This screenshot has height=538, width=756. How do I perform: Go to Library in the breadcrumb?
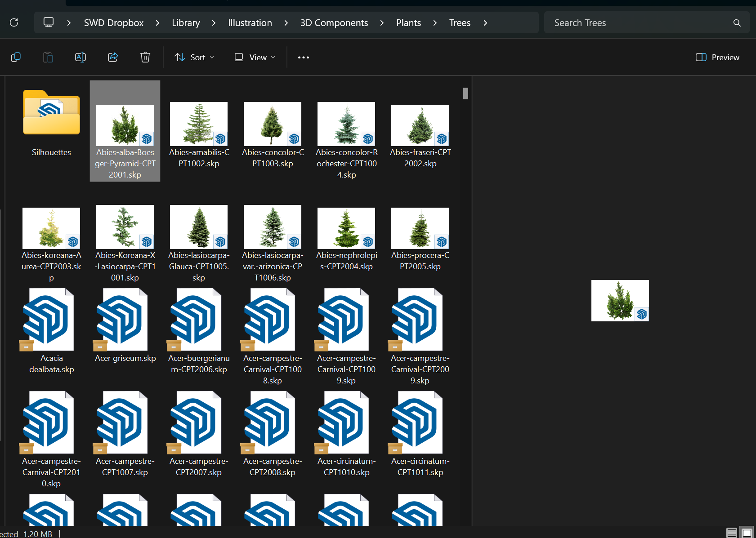(x=186, y=22)
